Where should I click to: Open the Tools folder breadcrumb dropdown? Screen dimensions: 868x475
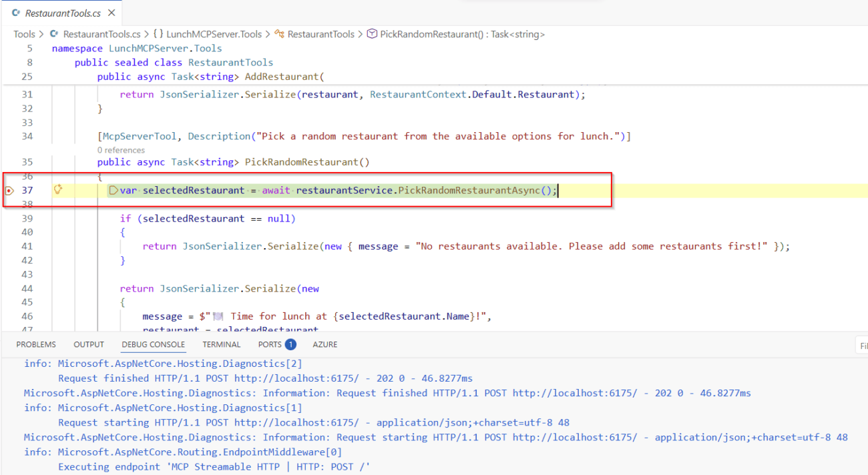24,34
